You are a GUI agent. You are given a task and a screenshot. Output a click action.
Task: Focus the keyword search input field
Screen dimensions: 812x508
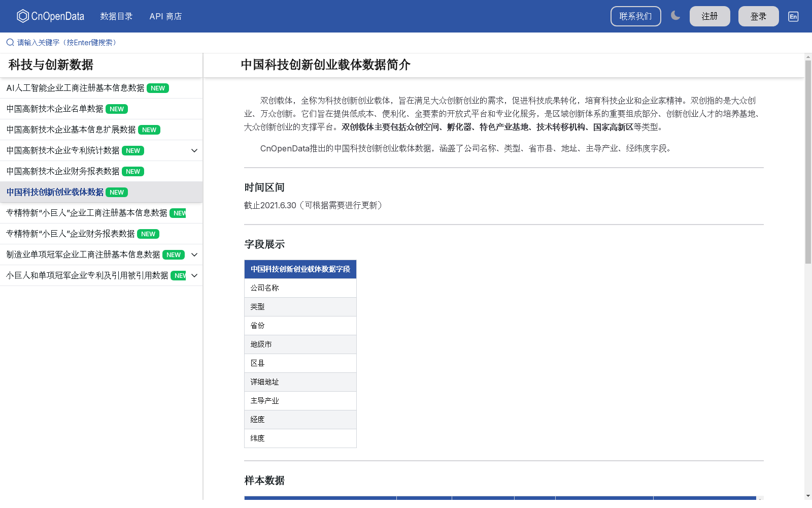click(x=406, y=43)
